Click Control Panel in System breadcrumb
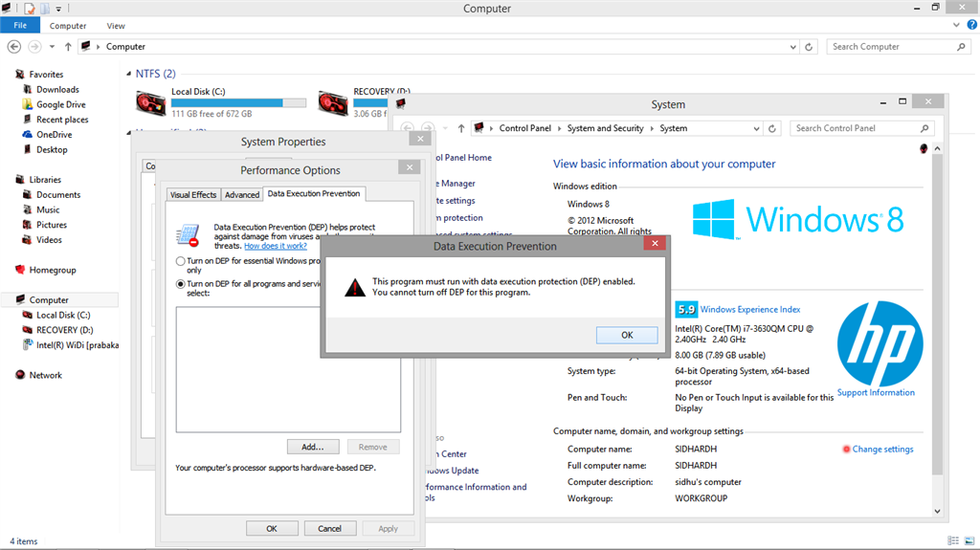The height and width of the screenshot is (550, 980). pyautogui.click(x=525, y=128)
